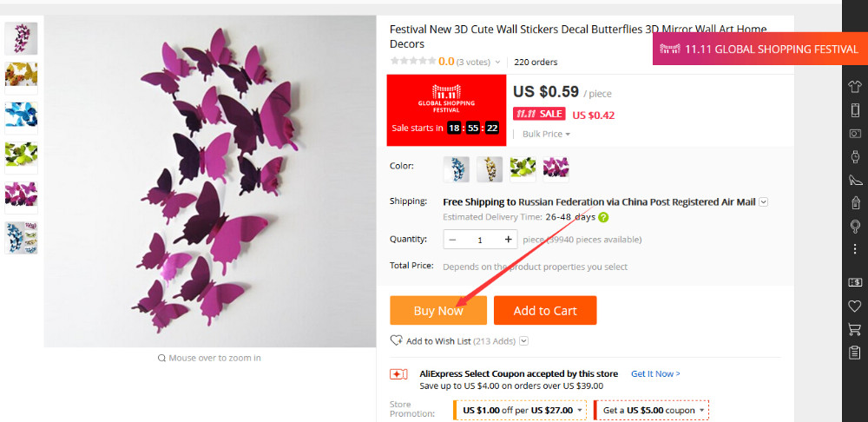Open the high-heel shoes category icon
Screen dimensions: 868x422
855,180
